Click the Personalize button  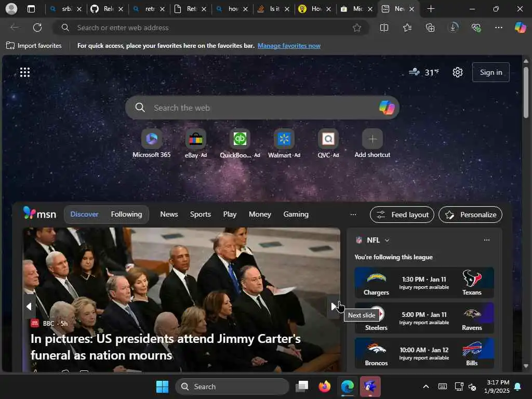pos(470,215)
